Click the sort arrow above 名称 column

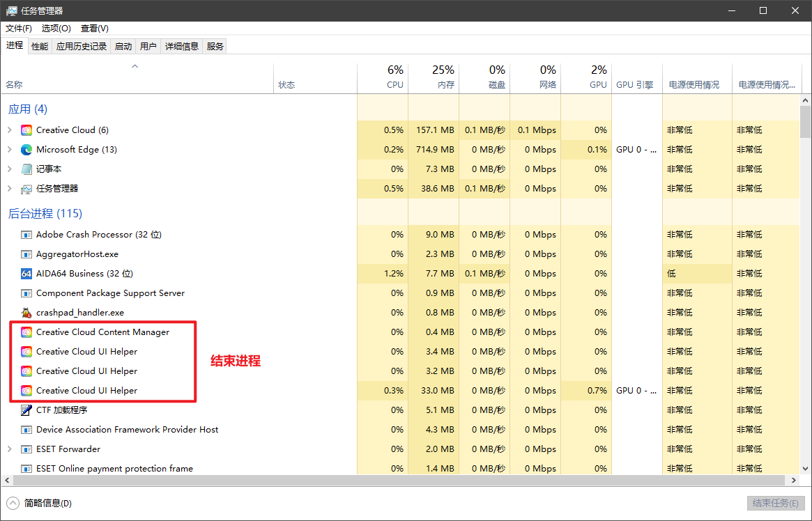[135, 66]
